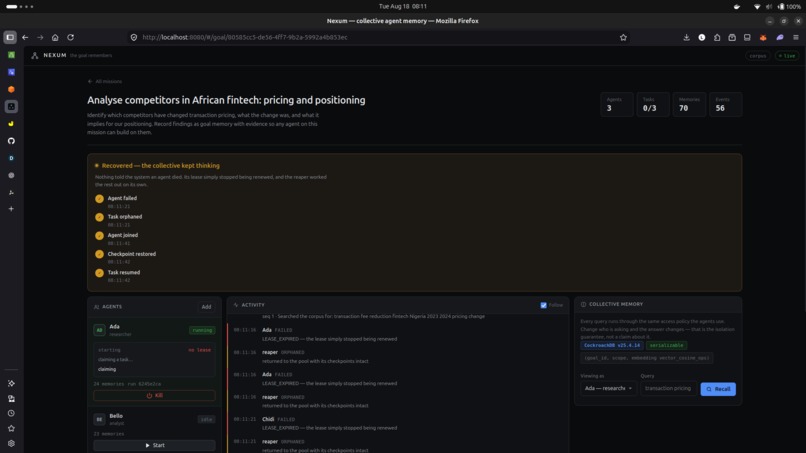The image size is (806, 453).
Task: Select the Bello analyst agent card header
Action: [x=154, y=419]
